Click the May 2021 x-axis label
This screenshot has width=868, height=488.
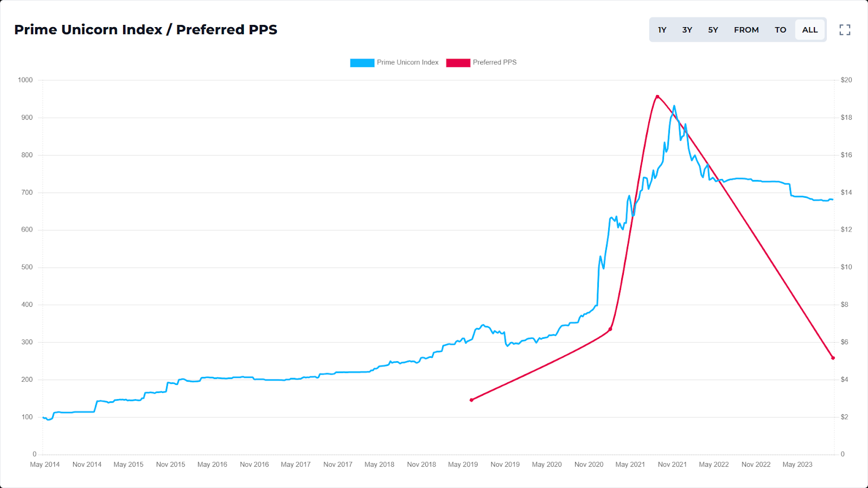coord(630,465)
